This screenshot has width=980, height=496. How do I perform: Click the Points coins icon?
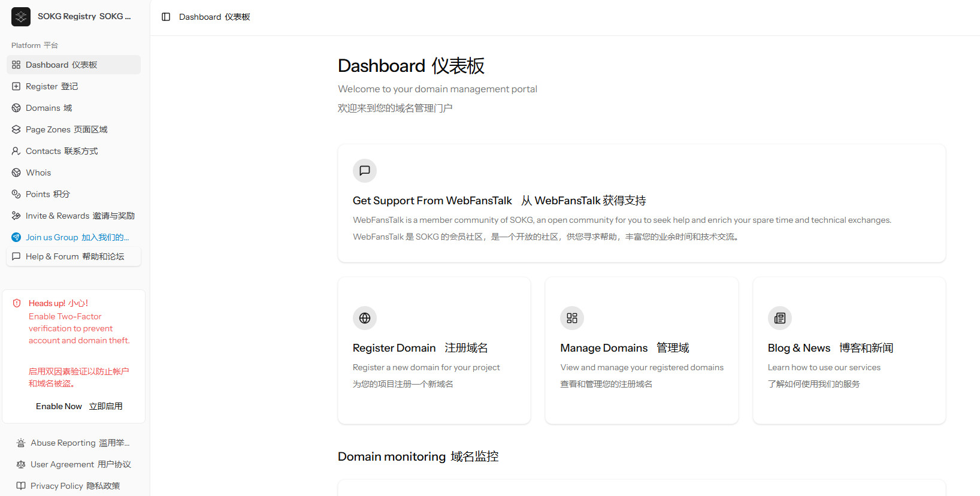point(16,194)
